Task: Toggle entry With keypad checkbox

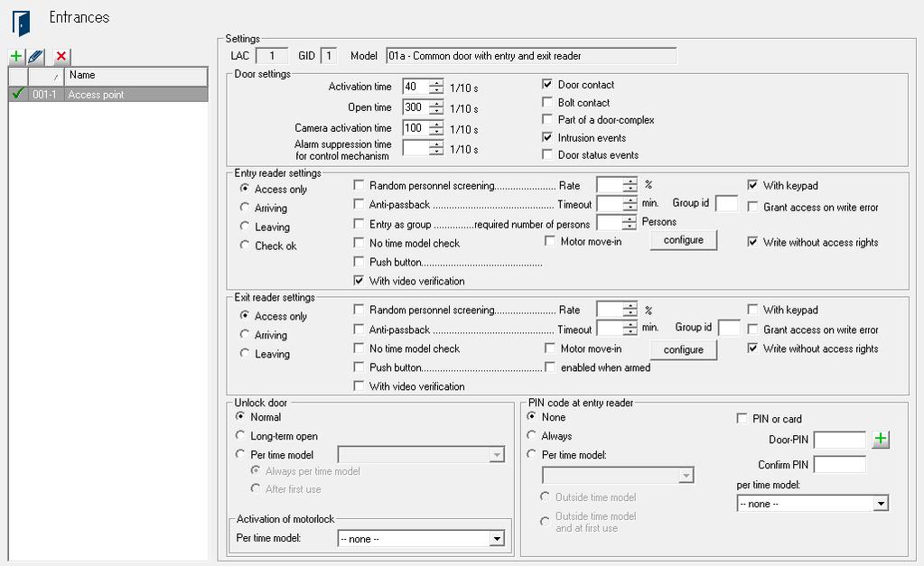Action: tap(752, 185)
